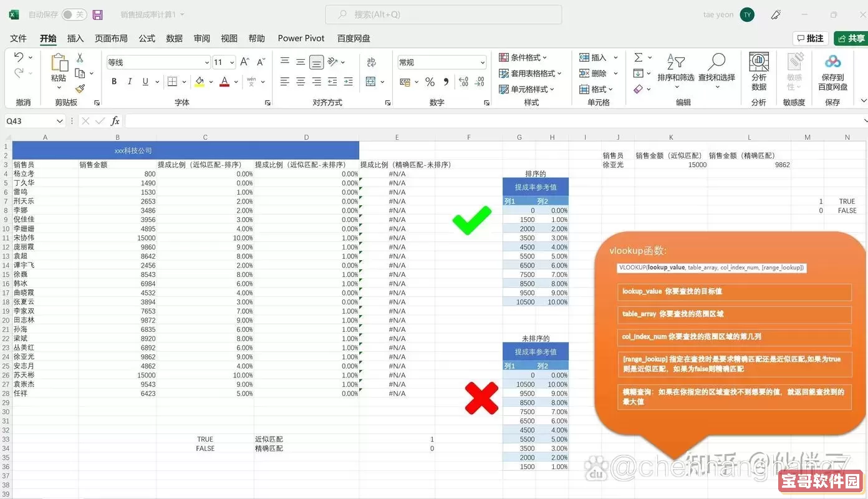This screenshot has width=868, height=499.
Task: Switch to the 数据 tab
Action: 175,38
